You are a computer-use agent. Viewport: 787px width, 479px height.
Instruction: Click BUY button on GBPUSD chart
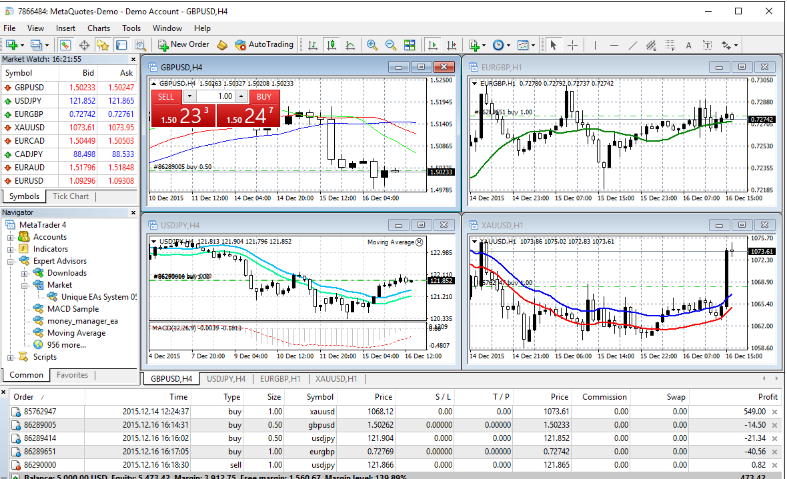coord(264,97)
